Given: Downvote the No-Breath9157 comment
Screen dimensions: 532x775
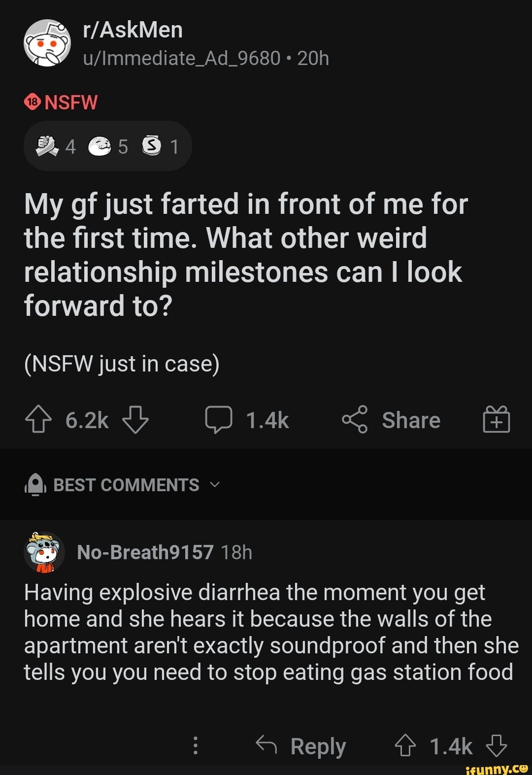Looking at the screenshot, I should pyautogui.click(x=496, y=745).
